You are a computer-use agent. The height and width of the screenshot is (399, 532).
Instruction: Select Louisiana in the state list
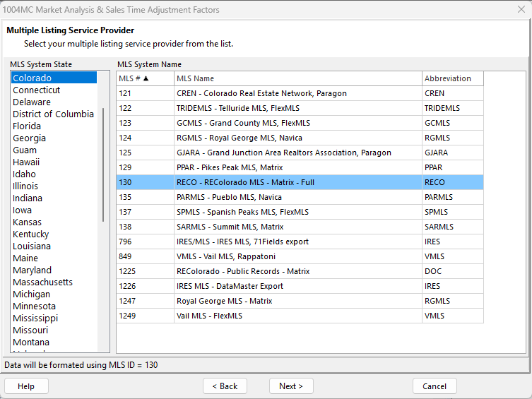tap(54, 246)
